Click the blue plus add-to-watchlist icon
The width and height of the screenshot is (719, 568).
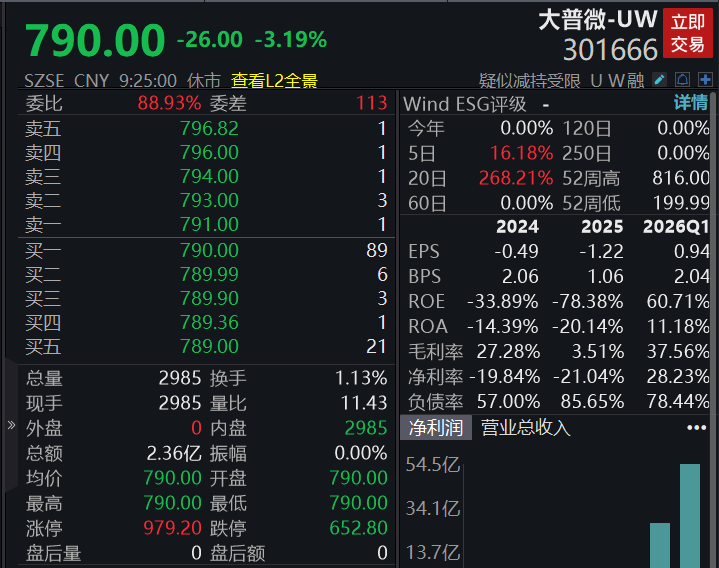(x=705, y=80)
